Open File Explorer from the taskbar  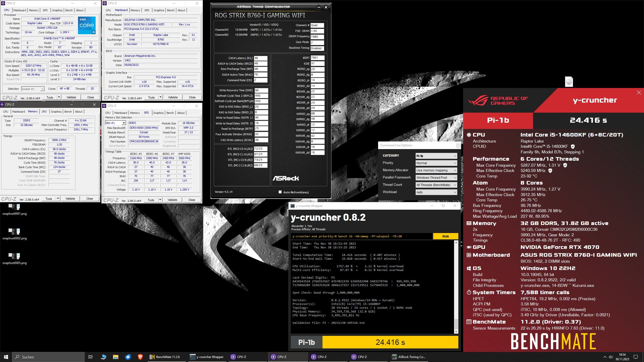115,357
